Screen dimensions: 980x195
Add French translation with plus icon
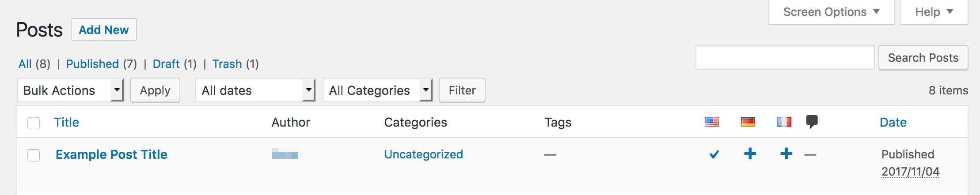(x=786, y=154)
